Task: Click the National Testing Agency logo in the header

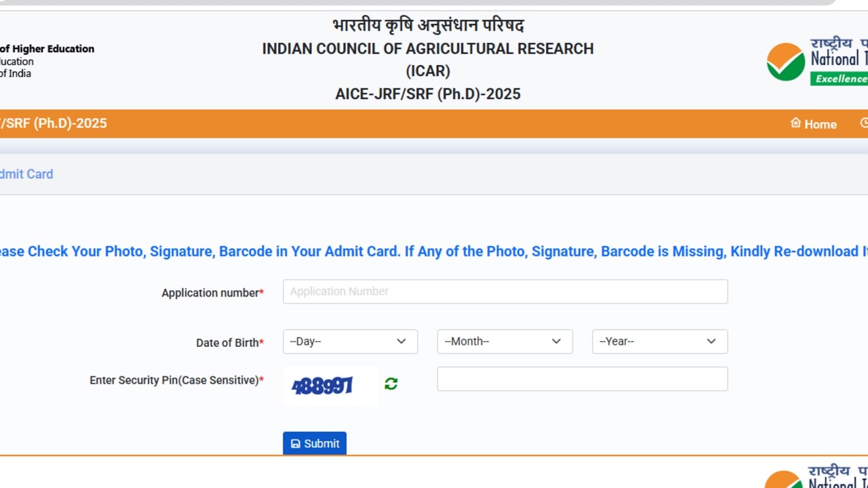Action: point(817,62)
